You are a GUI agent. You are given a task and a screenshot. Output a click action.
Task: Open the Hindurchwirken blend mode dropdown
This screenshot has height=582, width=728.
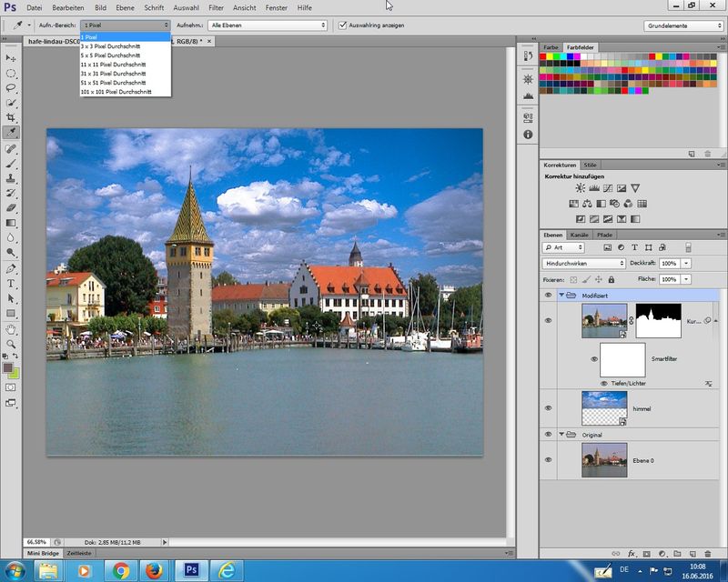583,263
